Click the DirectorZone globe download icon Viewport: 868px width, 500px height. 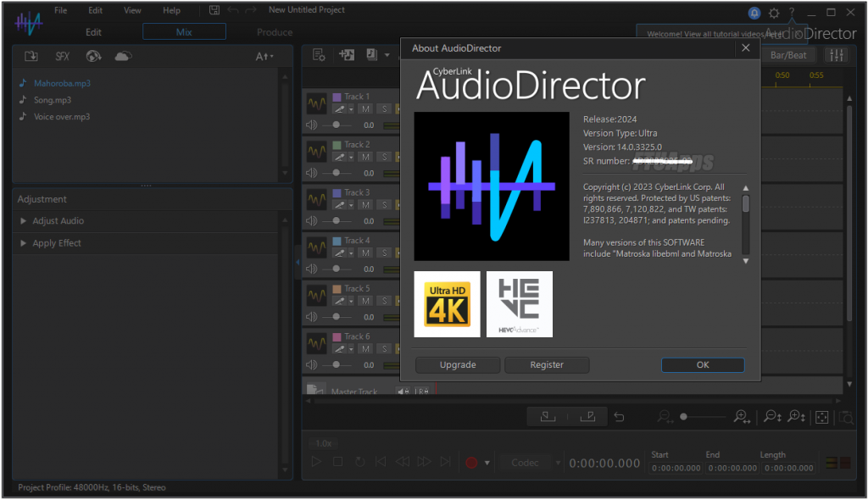93,56
